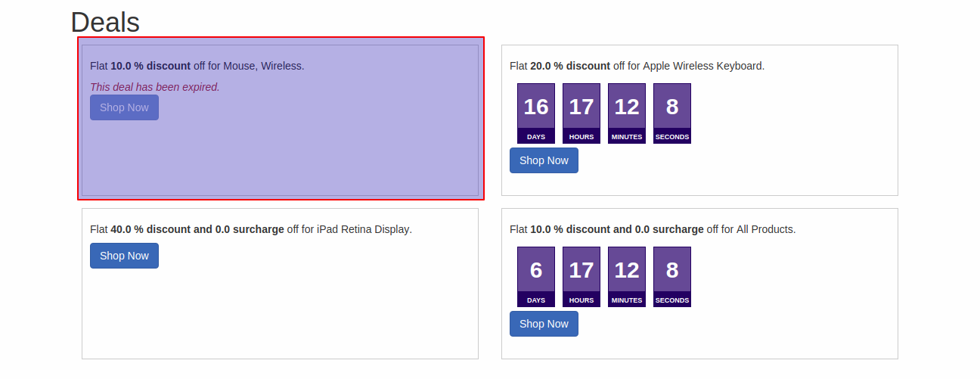Select the iPad Retina Display deal description

click(250, 229)
